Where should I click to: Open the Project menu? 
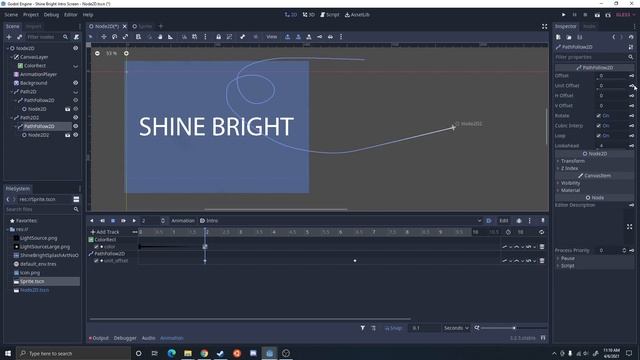pos(31,15)
